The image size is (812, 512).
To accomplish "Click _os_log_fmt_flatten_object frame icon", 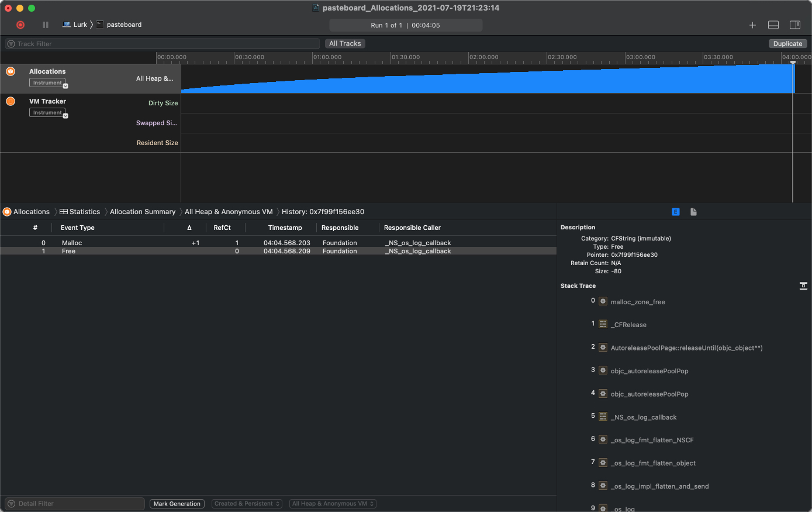I will 603,463.
